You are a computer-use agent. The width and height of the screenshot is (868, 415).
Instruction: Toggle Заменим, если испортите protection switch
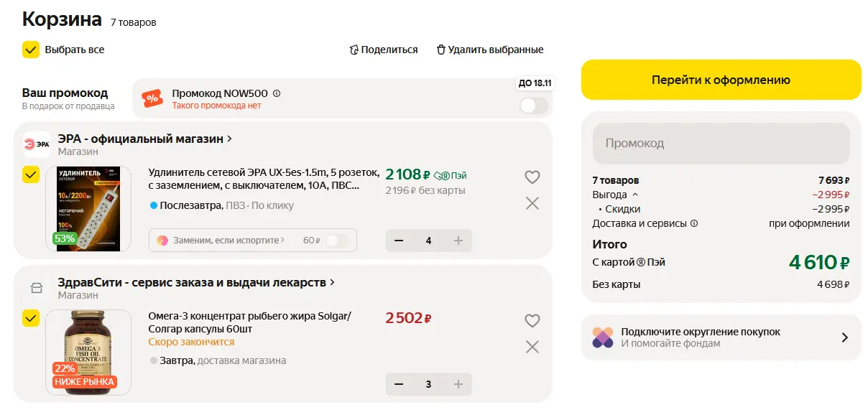coord(337,241)
